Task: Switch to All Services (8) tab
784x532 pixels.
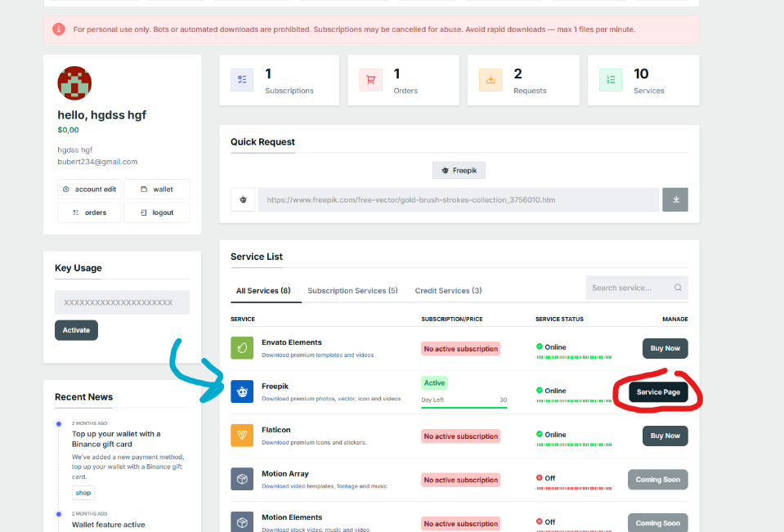Action: [x=263, y=290]
